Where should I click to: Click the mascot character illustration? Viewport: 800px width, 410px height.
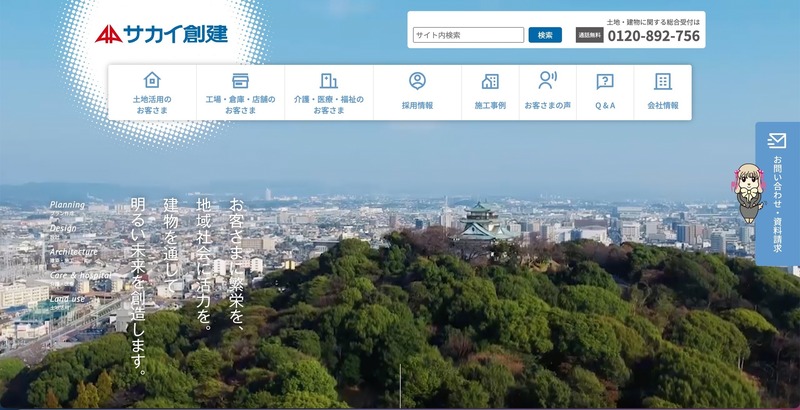click(747, 193)
